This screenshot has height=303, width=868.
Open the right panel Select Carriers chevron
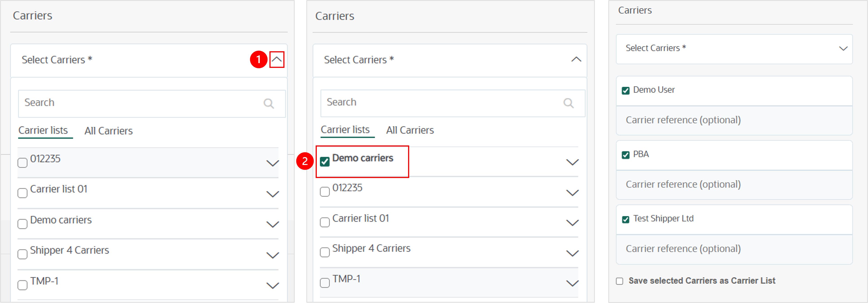[843, 49]
